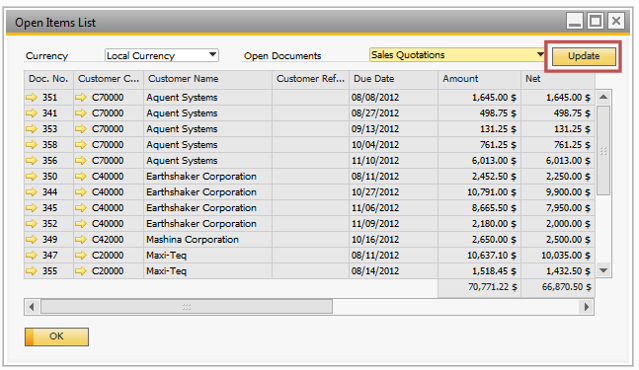This screenshot has height=370, width=639.
Task: Click customer link arrow in row 351
Action: tap(81, 97)
